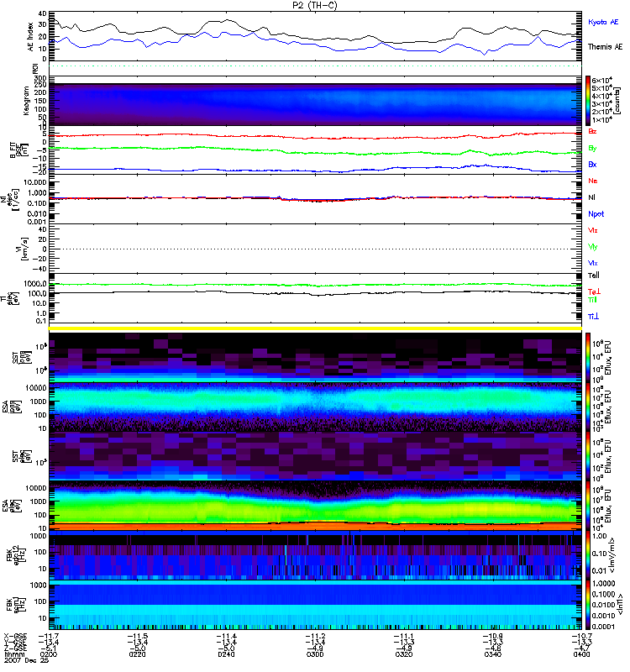Screen dimensions: 630x672
Task: Click the 6×10⁴ color bar tick label
Action: click(x=601, y=80)
